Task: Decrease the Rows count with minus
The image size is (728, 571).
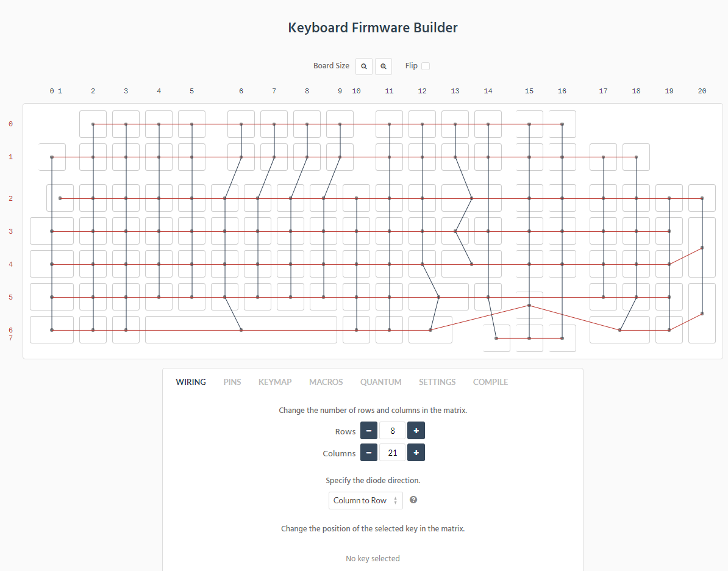Action: (x=369, y=431)
